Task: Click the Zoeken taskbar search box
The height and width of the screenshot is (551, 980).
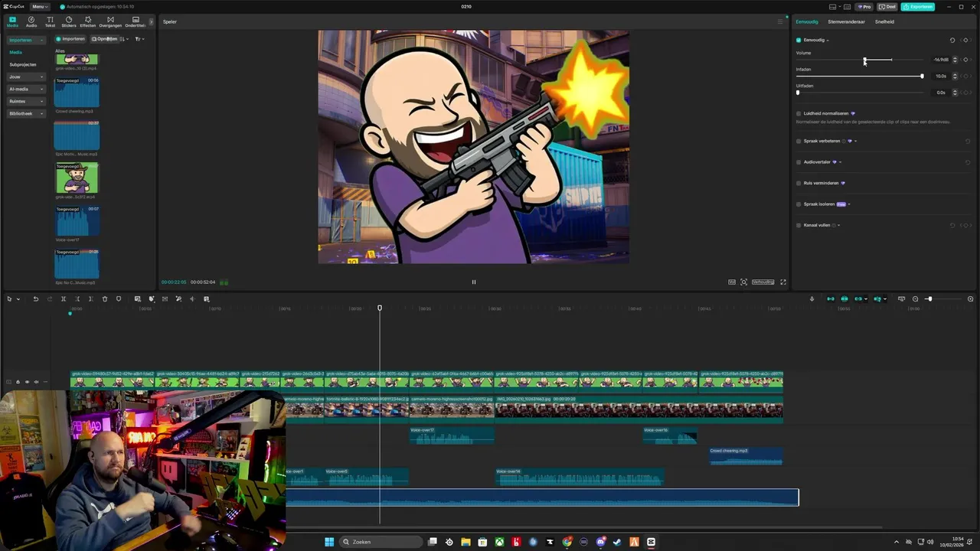Action: (x=381, y=542)
